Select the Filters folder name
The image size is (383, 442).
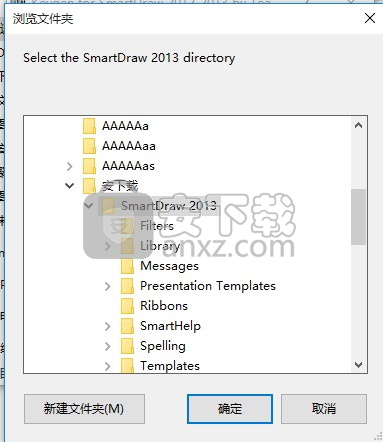click(x=157, y=226)
